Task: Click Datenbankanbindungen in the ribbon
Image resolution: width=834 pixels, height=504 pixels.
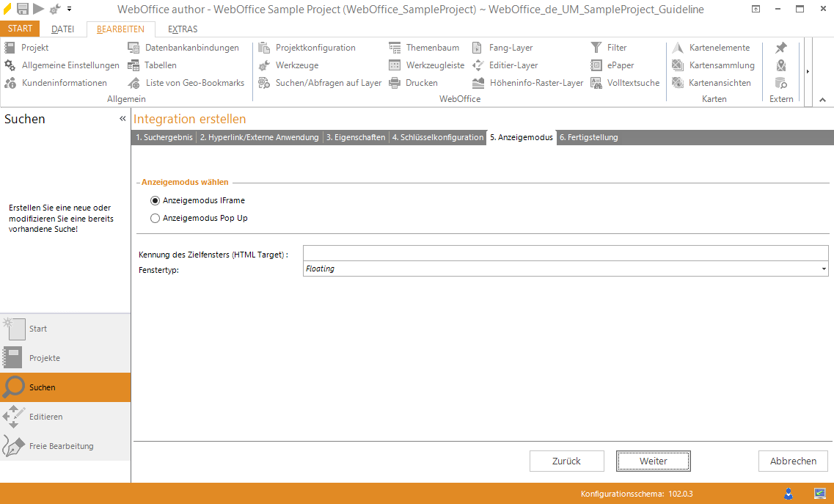Action: click(x=191, y=48)
